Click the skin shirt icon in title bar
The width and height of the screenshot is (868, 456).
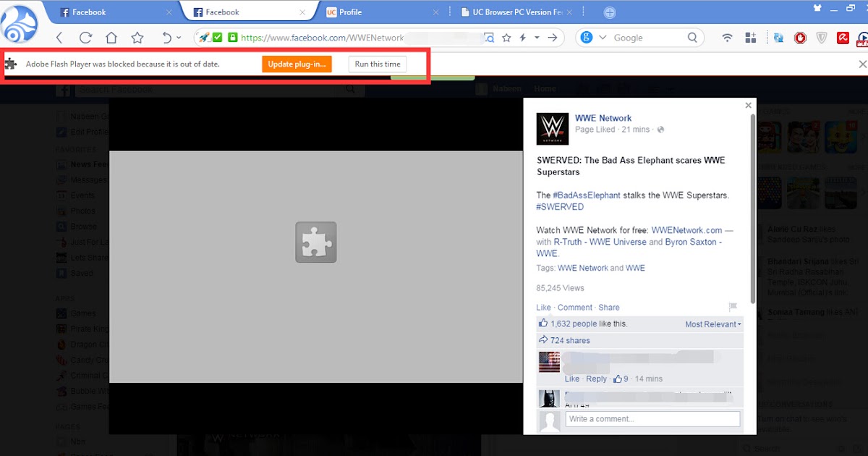[x=817, y=9]
